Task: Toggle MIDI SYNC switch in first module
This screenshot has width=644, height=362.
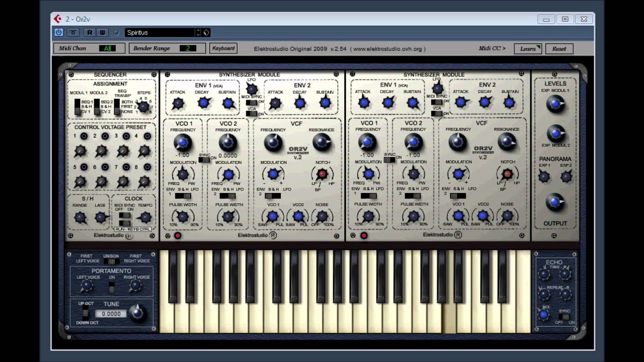Action: click(x=251, y=103)
